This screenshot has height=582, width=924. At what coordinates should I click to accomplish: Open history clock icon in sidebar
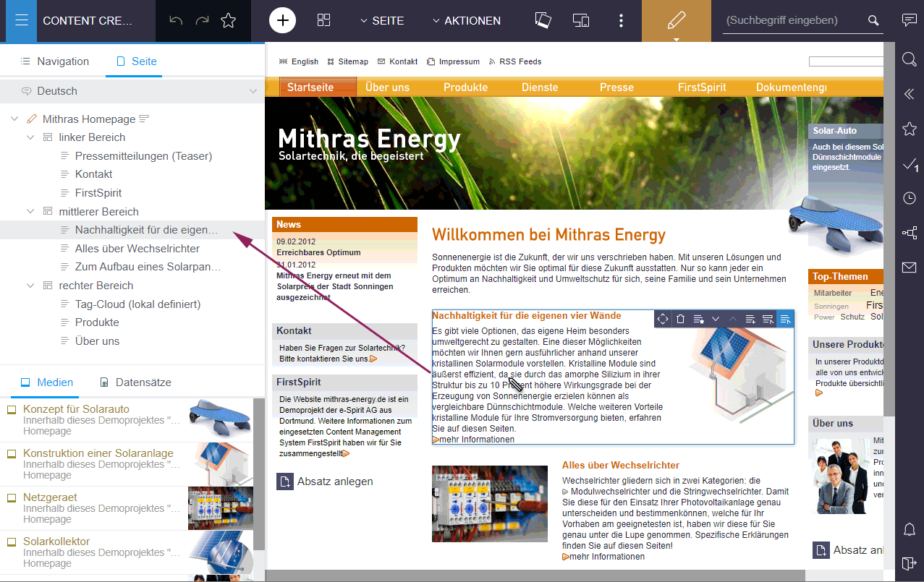point(910,198)
